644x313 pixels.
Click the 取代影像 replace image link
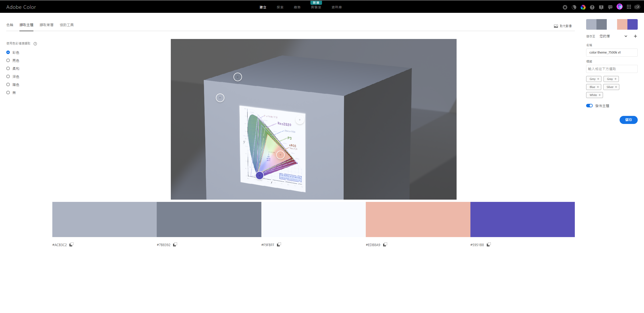click(566, 26)
